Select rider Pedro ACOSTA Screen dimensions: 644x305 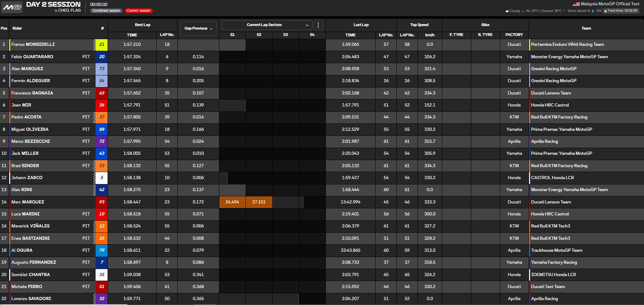click(26, 117)
